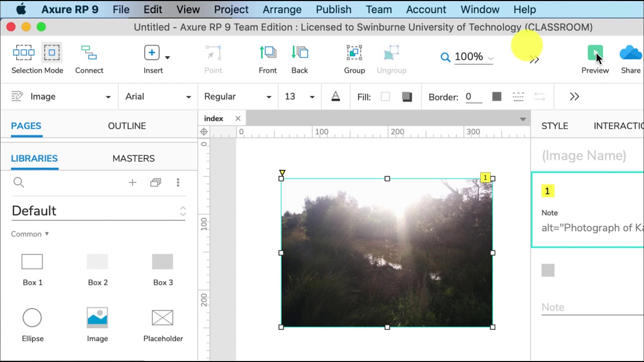Collapse the Common section
The width and height of the screenshot is (644, 362).
coord(30,234)
